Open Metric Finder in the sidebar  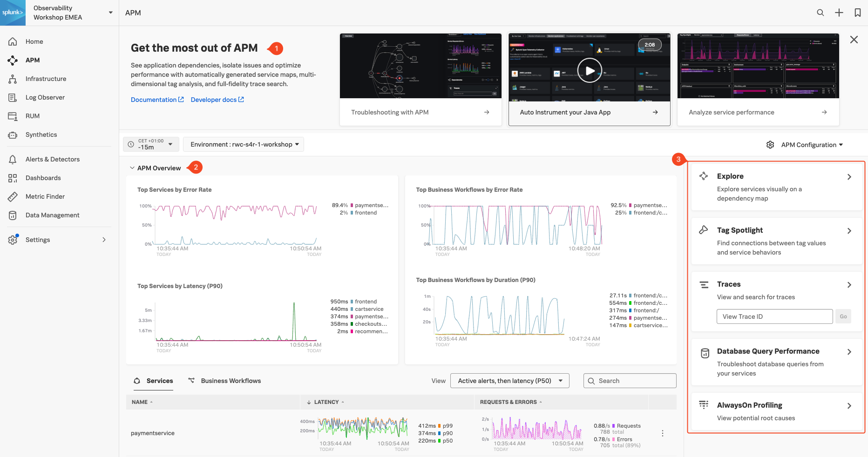[x=45, y=196]
